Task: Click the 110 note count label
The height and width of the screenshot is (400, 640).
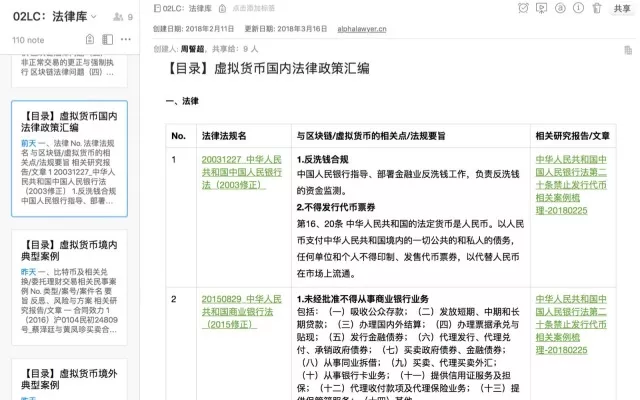Action: coord(28,40)
